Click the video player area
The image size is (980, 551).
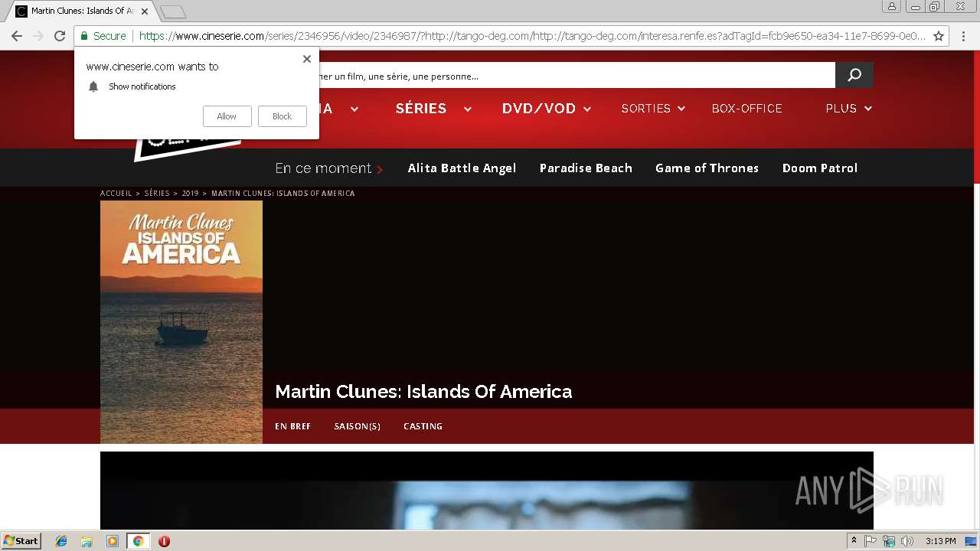(487, 491)
